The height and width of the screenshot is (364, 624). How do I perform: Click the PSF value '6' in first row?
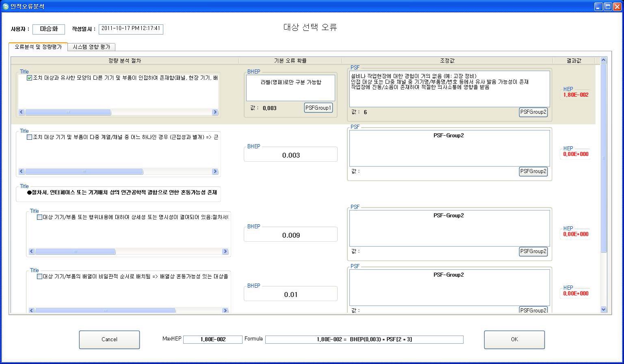point(365,112)
